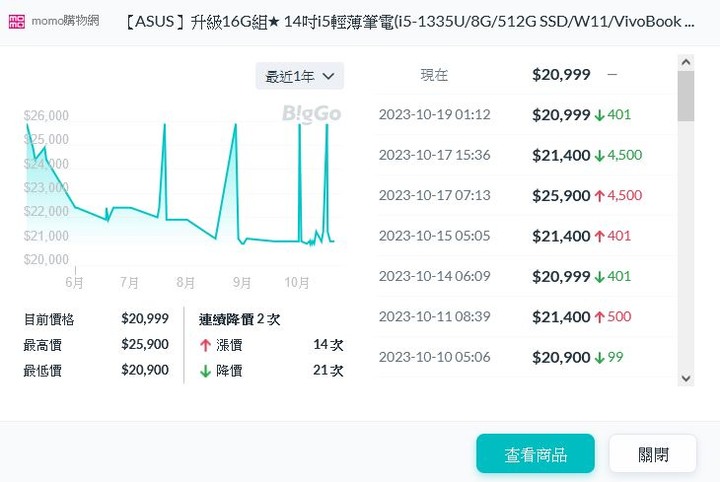This screenshot has height=482, width=720.
Task: Click the 查看商品 button
Action: [535, 454]
